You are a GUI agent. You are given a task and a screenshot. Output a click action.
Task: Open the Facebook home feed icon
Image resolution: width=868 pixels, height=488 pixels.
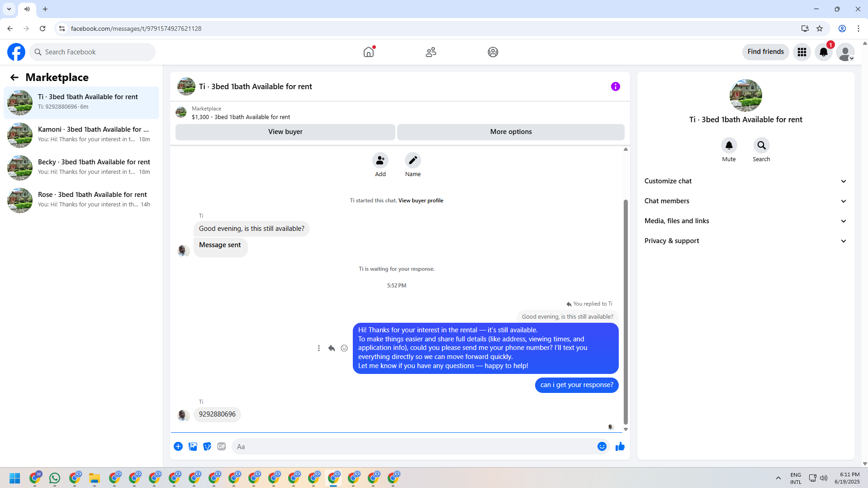point(369,52)
